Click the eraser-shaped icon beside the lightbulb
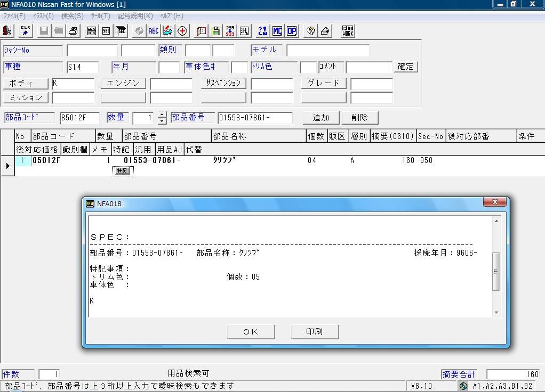The image size is (545, 392). 325,31
